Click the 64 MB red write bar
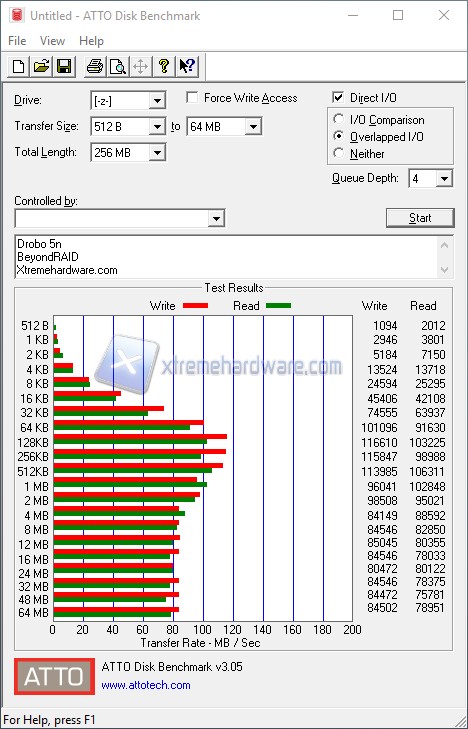468x729 pixels. pos(116,610)
